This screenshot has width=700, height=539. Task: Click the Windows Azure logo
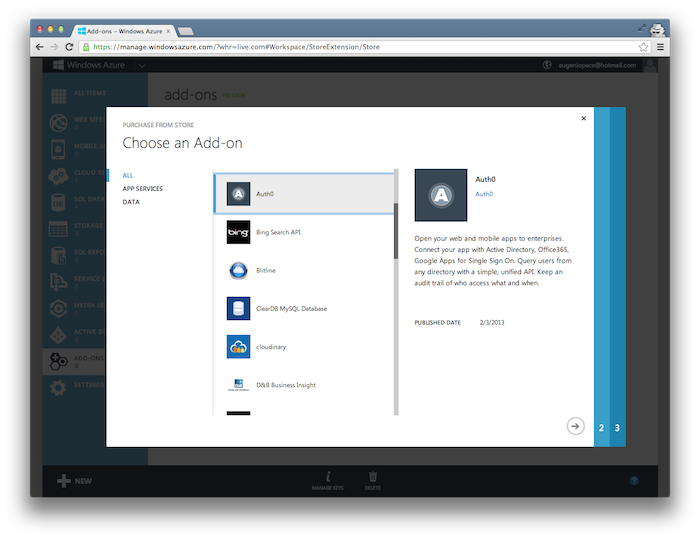pyautogui.click(x=89, y=65)
